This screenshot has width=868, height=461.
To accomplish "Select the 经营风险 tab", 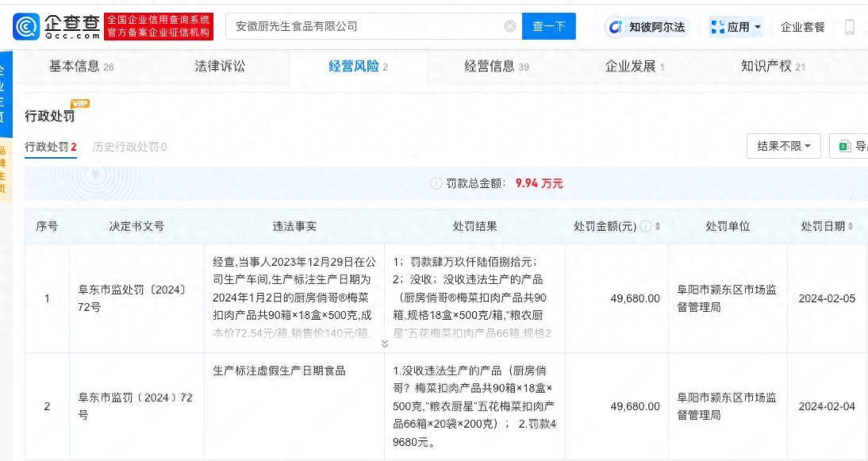I will pyautogui.click(x=358, y=67).
